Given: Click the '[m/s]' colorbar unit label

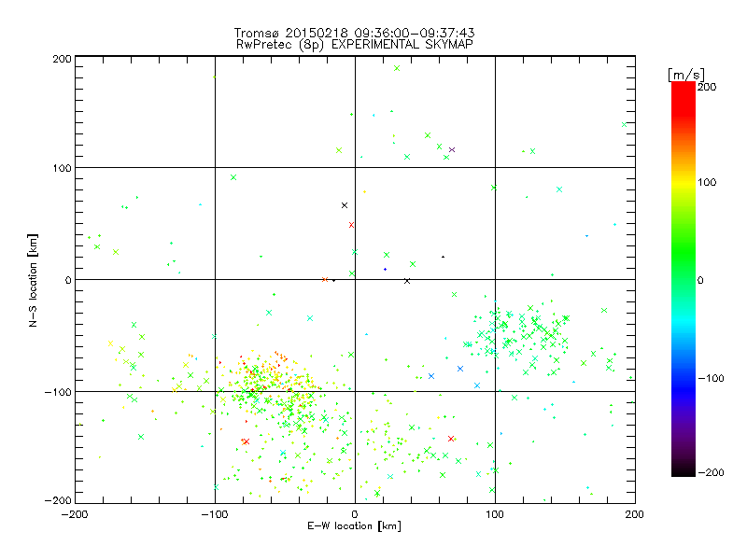Looking at the screenshot, I should [685, 75].
